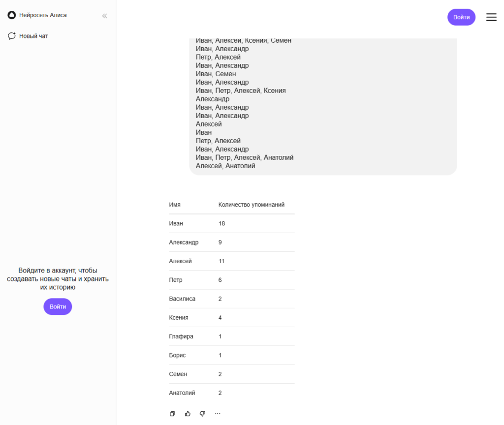Click the sidebar sign-in prompt text
Viewport: 504px width, 425px height.
coord(58,278)
